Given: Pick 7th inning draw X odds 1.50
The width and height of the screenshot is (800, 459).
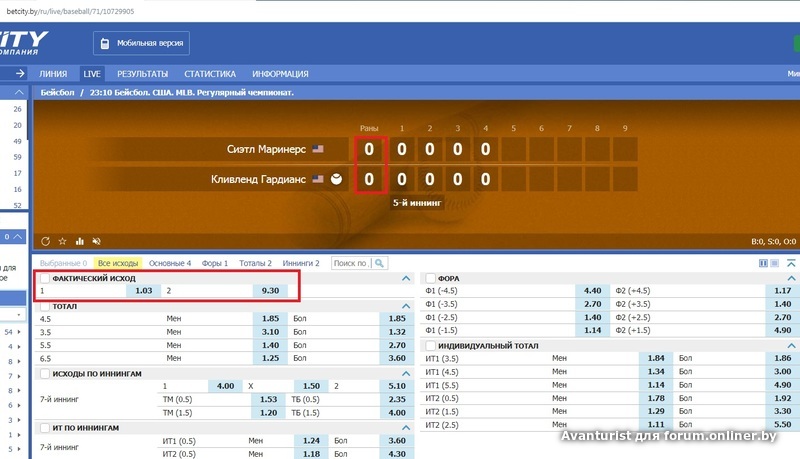Looking at the screenshot, I should [311, 386].
